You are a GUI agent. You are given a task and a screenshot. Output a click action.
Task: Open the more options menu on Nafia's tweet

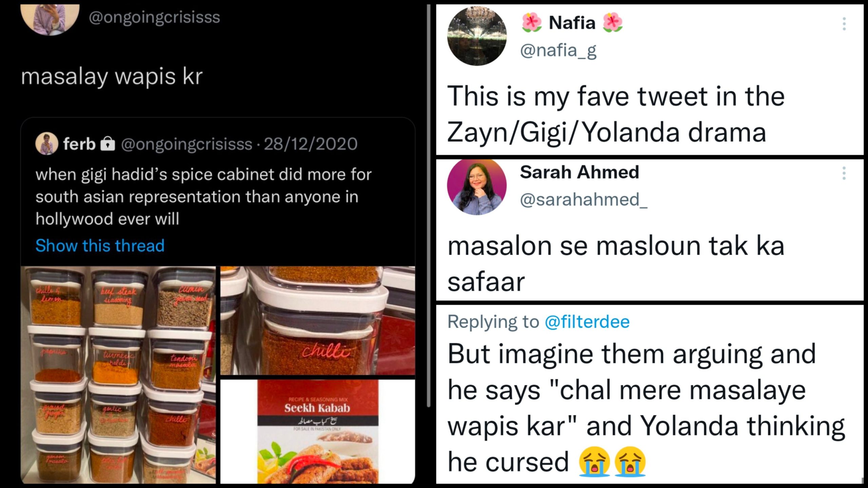pyautogui.click(x=844, y=24)
